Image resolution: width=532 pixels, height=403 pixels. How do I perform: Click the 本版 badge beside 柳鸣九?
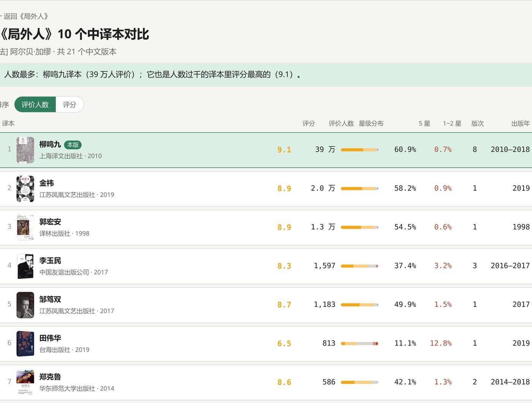click(x=73, y=145)
